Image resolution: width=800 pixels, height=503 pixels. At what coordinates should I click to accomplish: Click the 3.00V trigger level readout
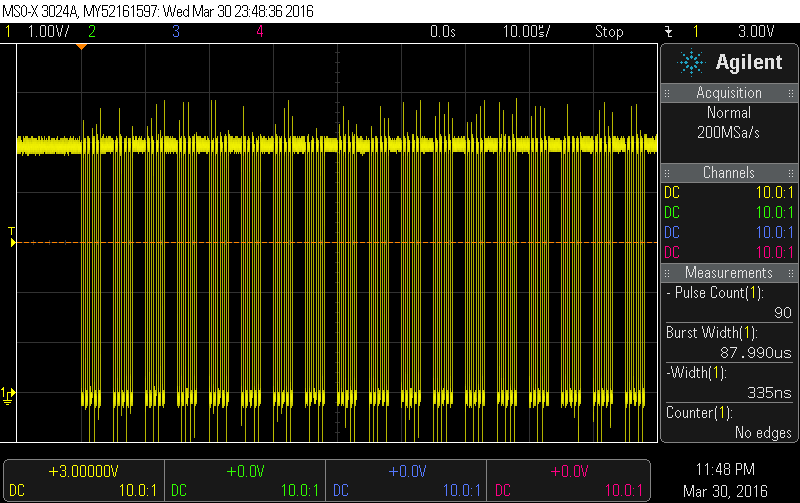point(756,31)
